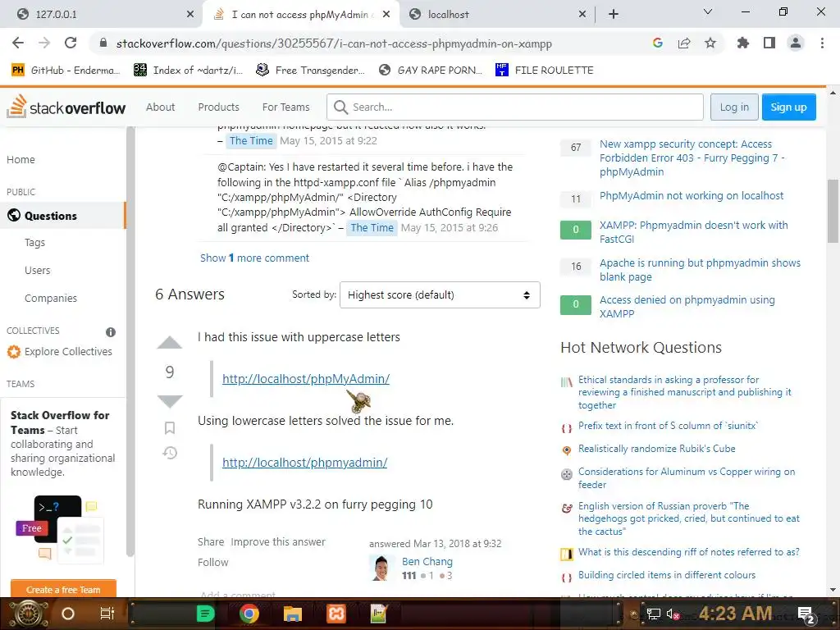
Task: Close the 127.0.0.1 tab
Action: pos(190,15)
